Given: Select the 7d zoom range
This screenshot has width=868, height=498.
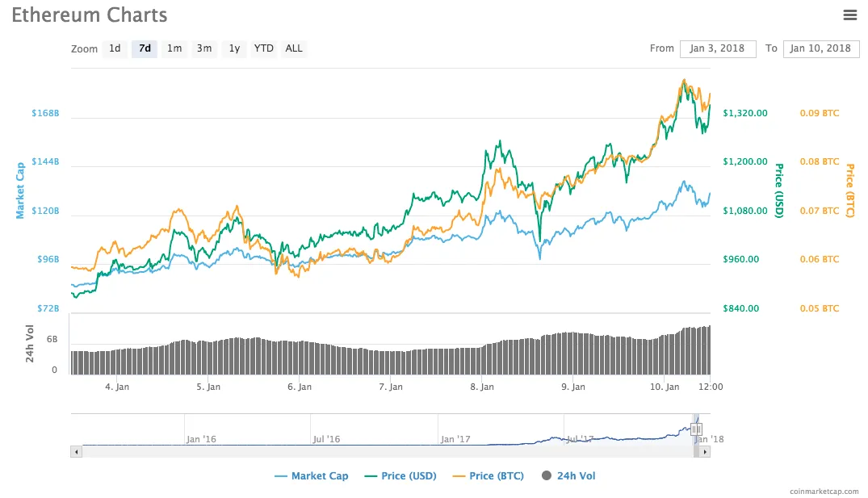Looking at the screenshot, I should pos(145,48).
